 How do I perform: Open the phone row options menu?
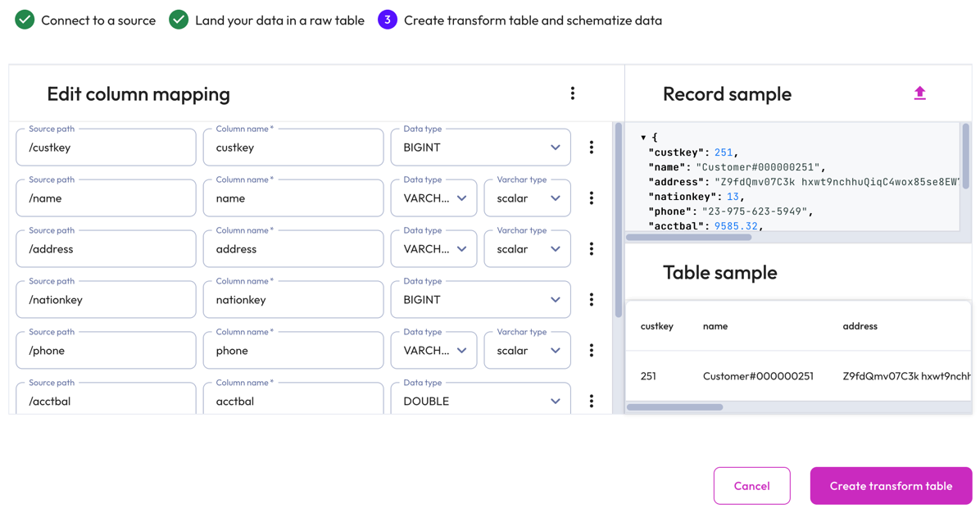tap(592, 351)
